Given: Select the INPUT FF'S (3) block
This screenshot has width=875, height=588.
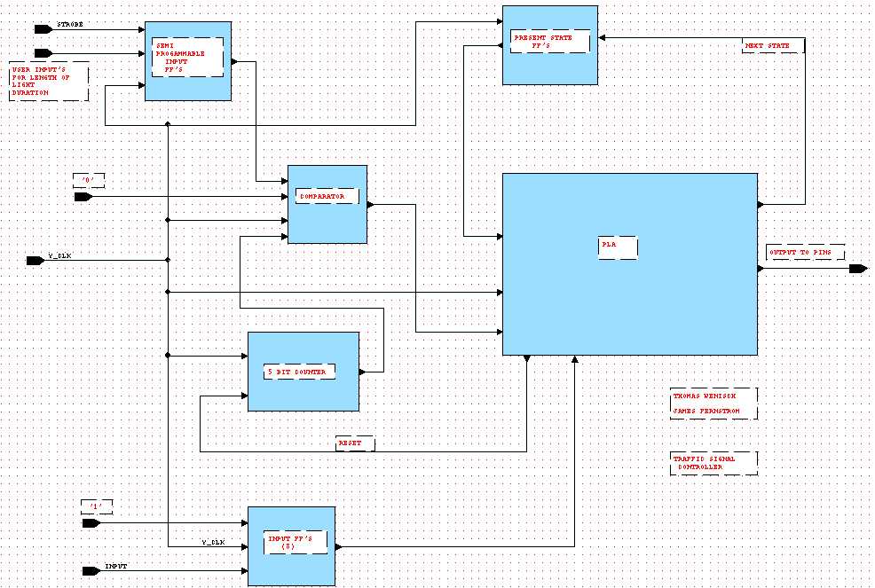Looking at the screenshot, I should (292, 546).
